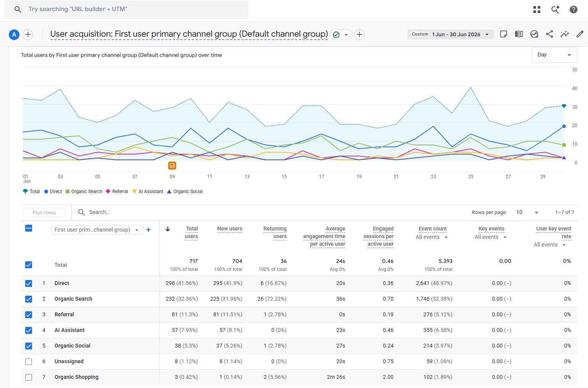Expand the Rows per page dropdown
The height and width of the screenshot is (388, 588).
527,213
